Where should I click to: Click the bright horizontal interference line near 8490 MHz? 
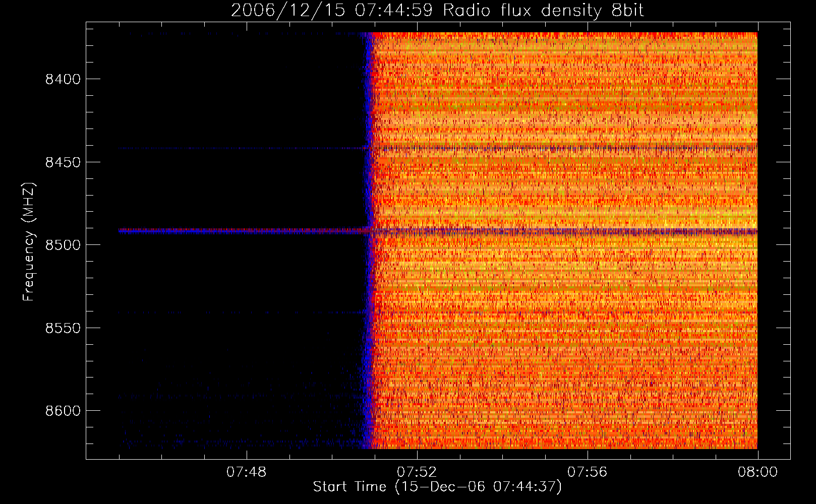click(x=438, y=231)
